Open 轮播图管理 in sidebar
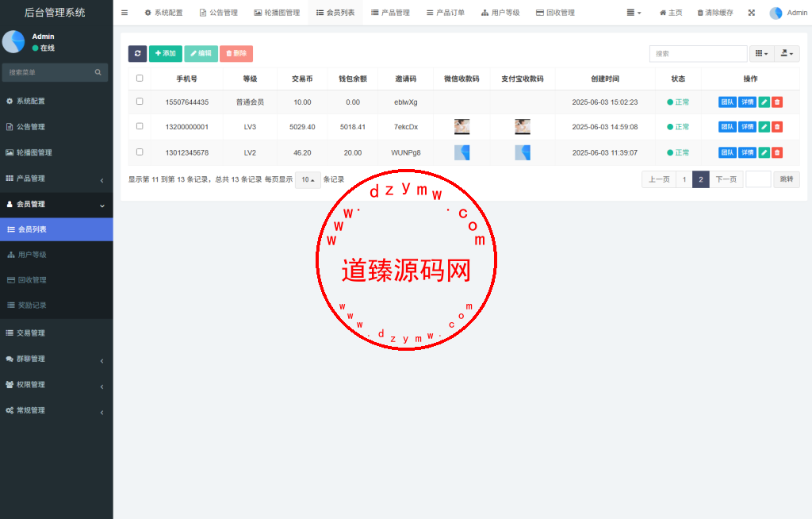This screenshot has height=519, width=812. (x=56, y=152)
